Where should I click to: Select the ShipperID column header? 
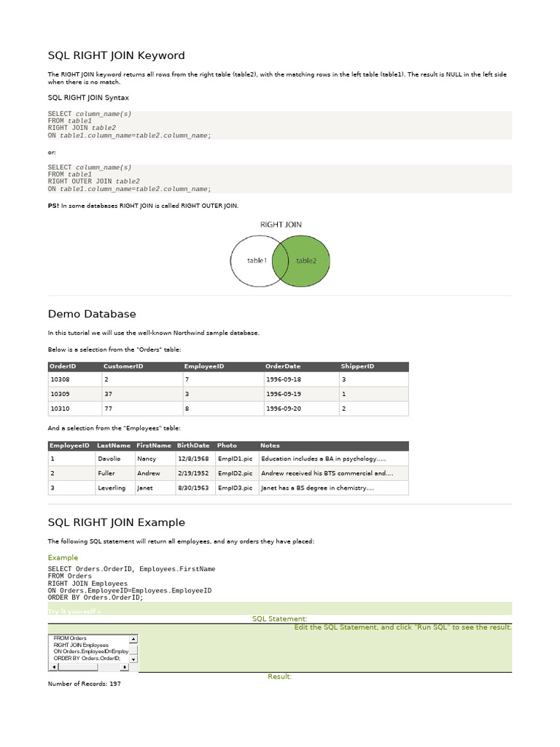pos(357,366)
